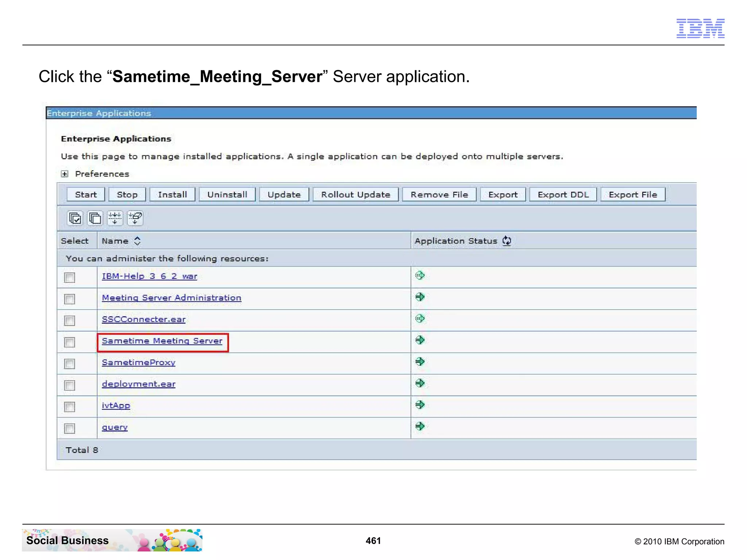Tick the ivtApp checkbox
Viewport: 747px width, 560px height.
coord(69,407)
